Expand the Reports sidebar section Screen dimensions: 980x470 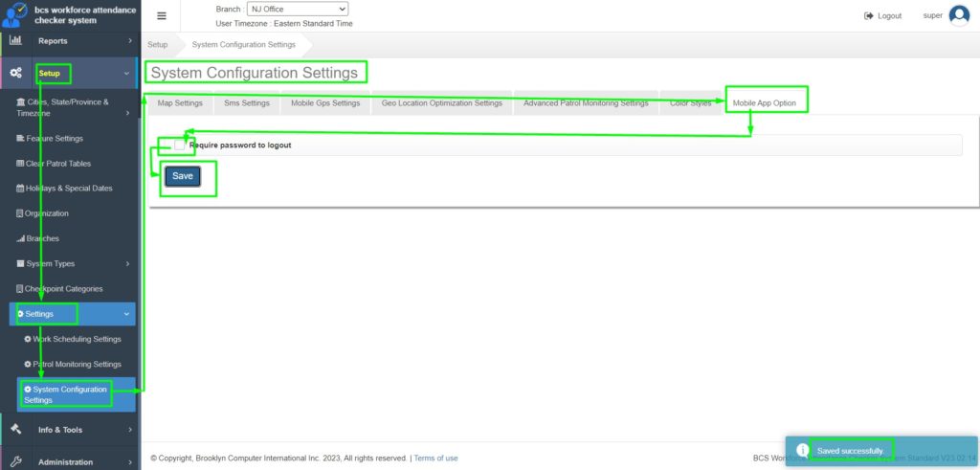pos(72,41)
